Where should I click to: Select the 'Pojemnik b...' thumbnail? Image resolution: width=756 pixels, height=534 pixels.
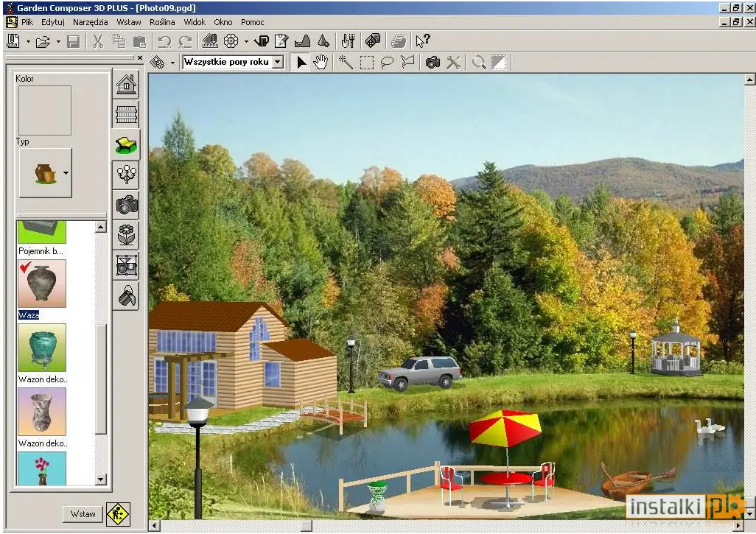[x=41, y=232]
